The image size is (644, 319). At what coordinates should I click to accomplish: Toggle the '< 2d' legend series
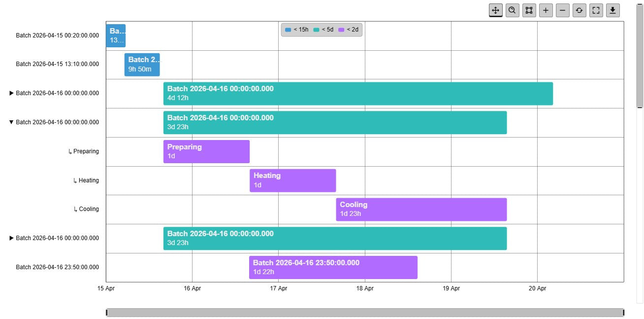349,30
